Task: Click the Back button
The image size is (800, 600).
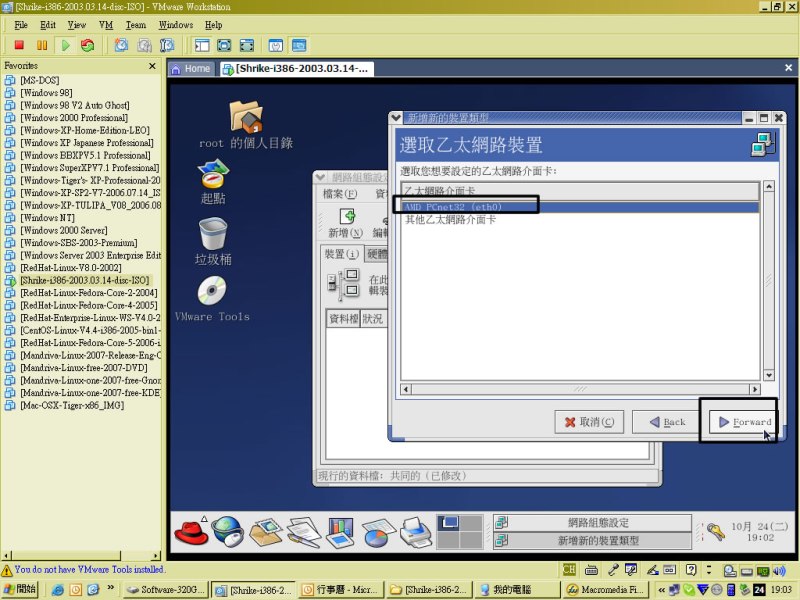Action: (x=666, y=422)
